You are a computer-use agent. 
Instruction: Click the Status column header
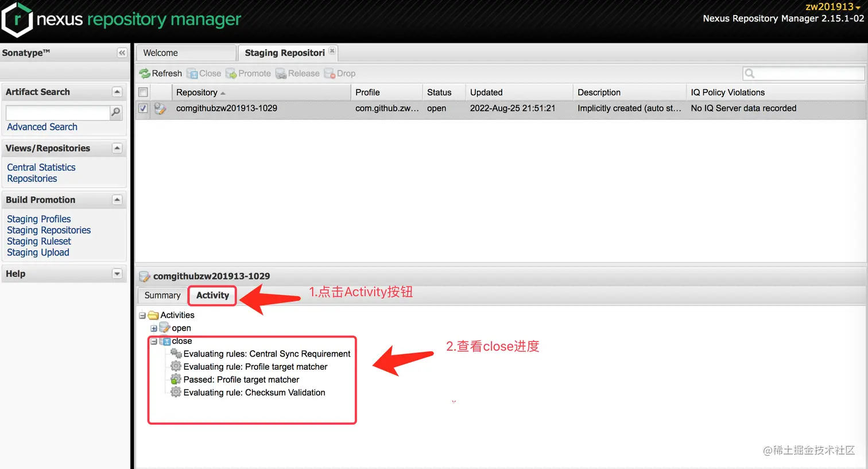point(444,92)
